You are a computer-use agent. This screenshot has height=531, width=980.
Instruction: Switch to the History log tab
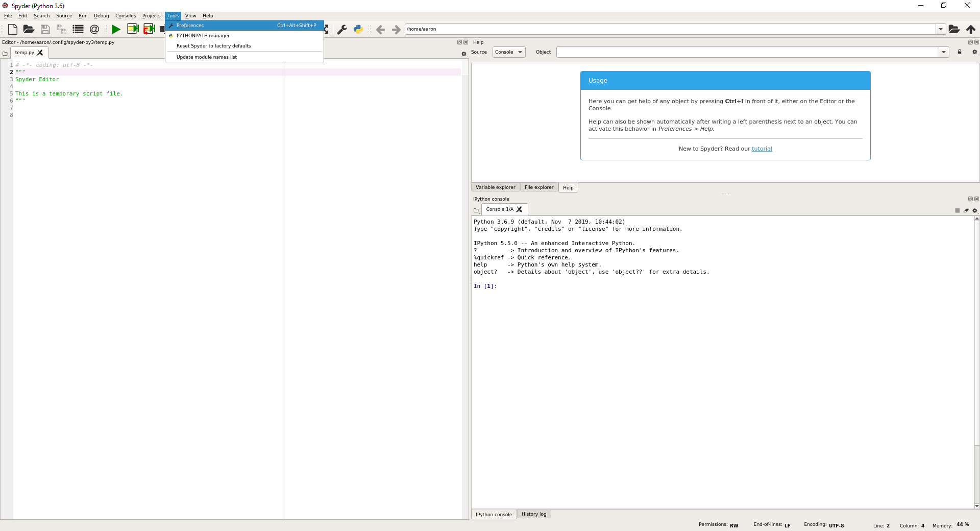[x=534, y=514]
